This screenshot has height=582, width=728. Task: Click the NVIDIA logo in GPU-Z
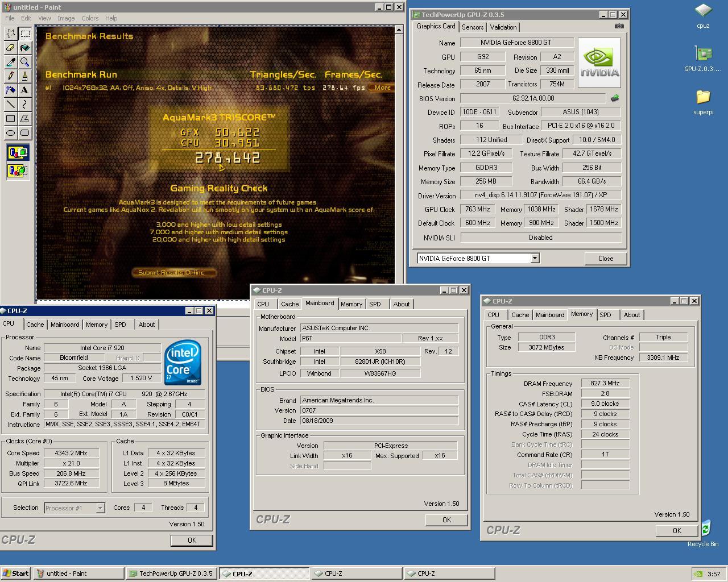pos(599,63)
